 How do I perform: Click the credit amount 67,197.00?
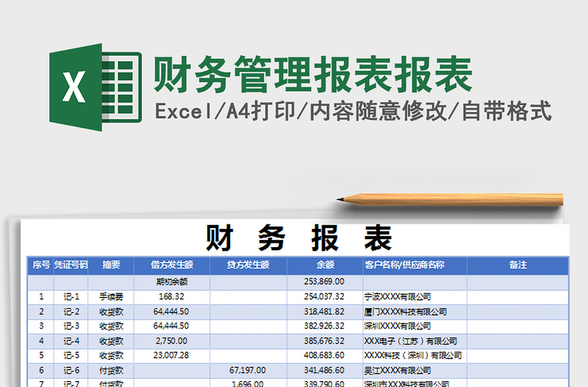[x=248, y=370]
